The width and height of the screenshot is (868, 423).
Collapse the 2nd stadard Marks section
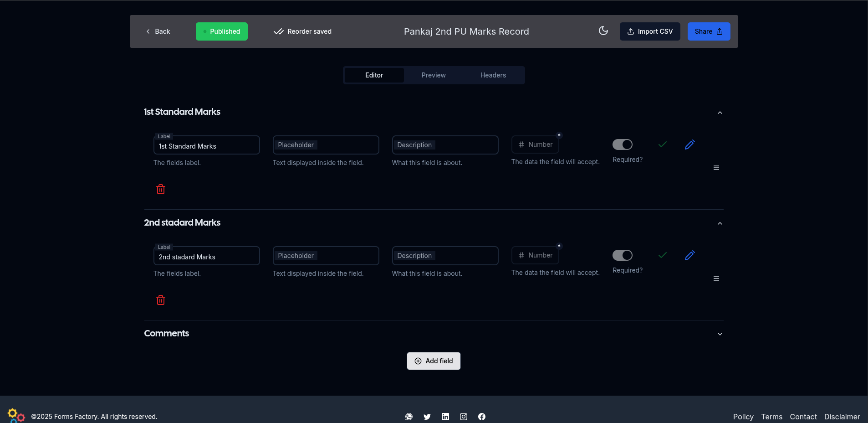coord(720,223)
